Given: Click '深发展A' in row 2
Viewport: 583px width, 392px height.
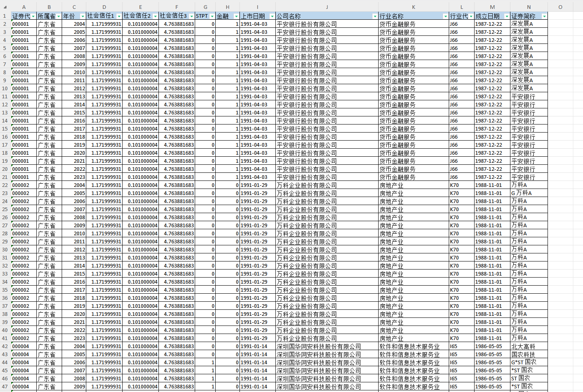Looking at the screenshot, I should [529, 24].
